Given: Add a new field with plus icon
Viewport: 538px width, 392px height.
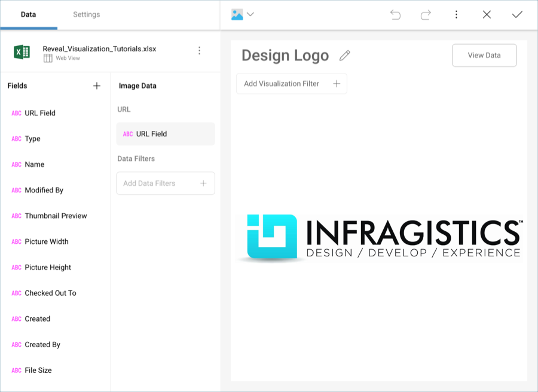Looking at the screenshot, I should pos(97,86).
